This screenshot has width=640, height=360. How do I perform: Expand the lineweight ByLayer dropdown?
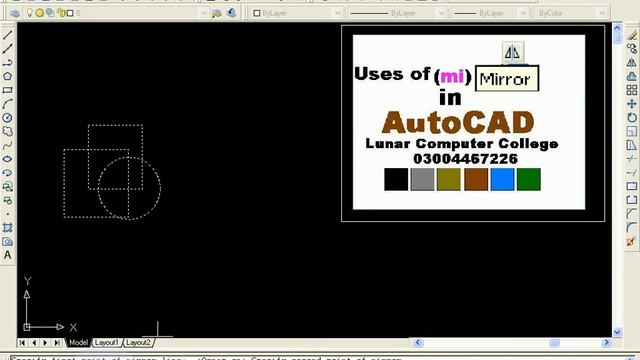click(x=523, y=13)
